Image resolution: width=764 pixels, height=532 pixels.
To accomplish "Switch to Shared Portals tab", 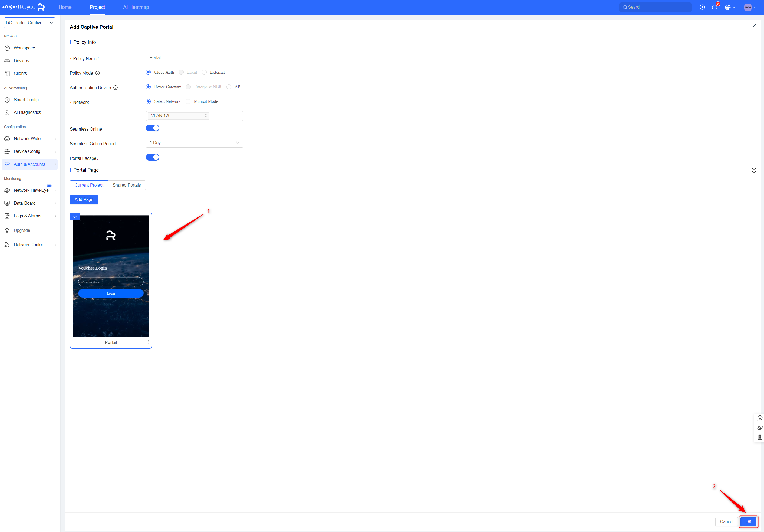I will click(x=127, y=185).
